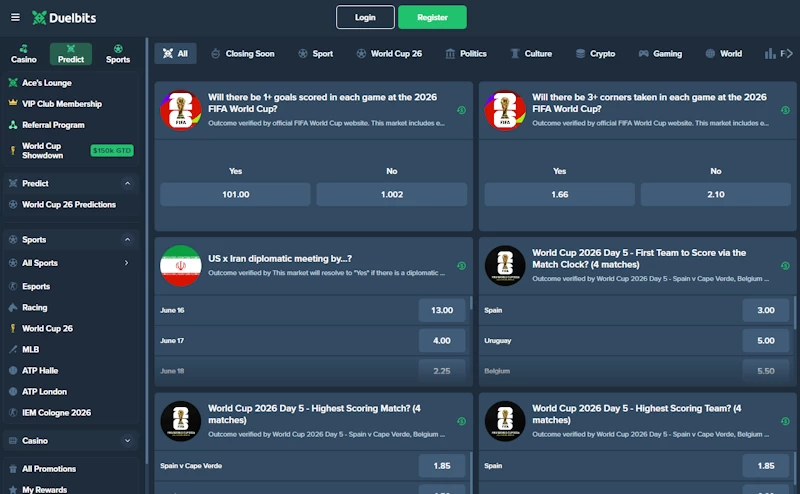
Task: Click thumbnail of Highest Scoring Match market
Action: (x=181, y=422)
